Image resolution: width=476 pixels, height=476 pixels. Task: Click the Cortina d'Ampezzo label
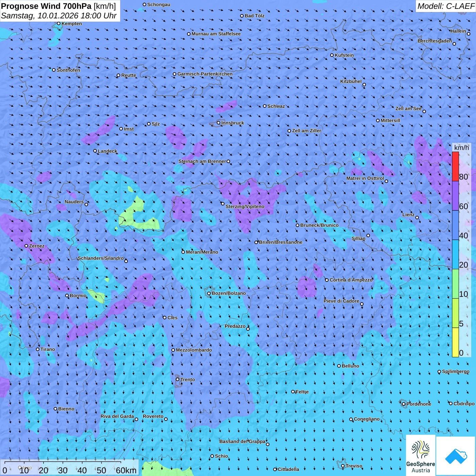pos(351,280)
